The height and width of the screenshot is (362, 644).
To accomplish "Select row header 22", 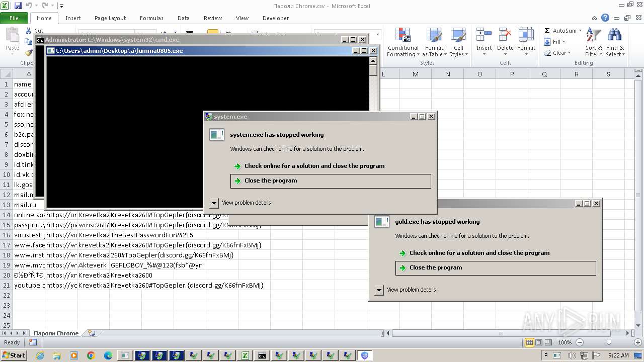I will (6, 295).
